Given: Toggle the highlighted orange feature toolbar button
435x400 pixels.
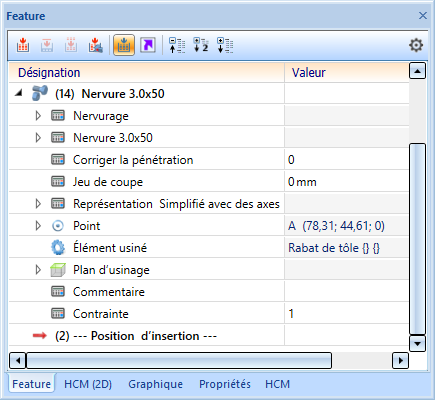Looking at the screenshot, I should coord(124,45).
